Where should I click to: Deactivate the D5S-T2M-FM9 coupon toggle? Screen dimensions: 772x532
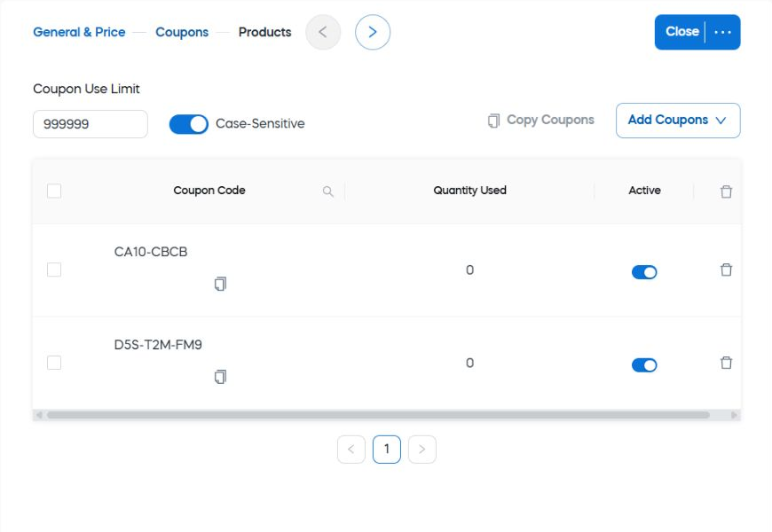[644, 365]
